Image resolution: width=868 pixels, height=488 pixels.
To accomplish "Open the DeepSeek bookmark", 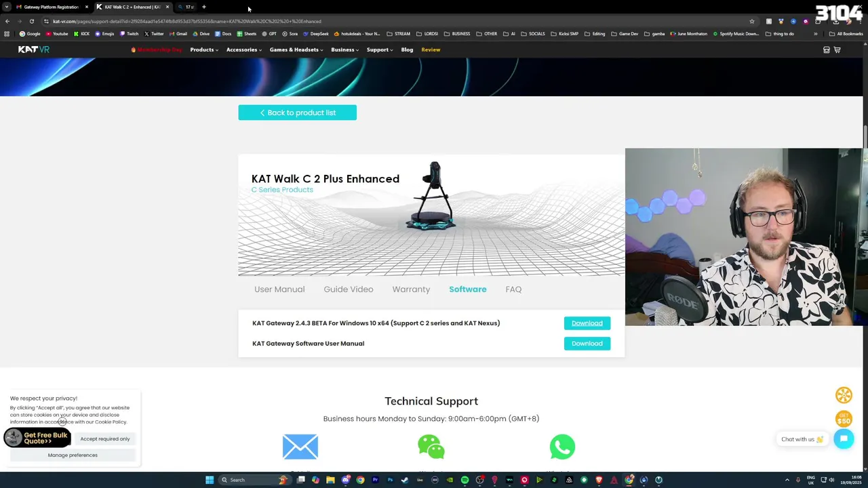I will pos(316,34).
